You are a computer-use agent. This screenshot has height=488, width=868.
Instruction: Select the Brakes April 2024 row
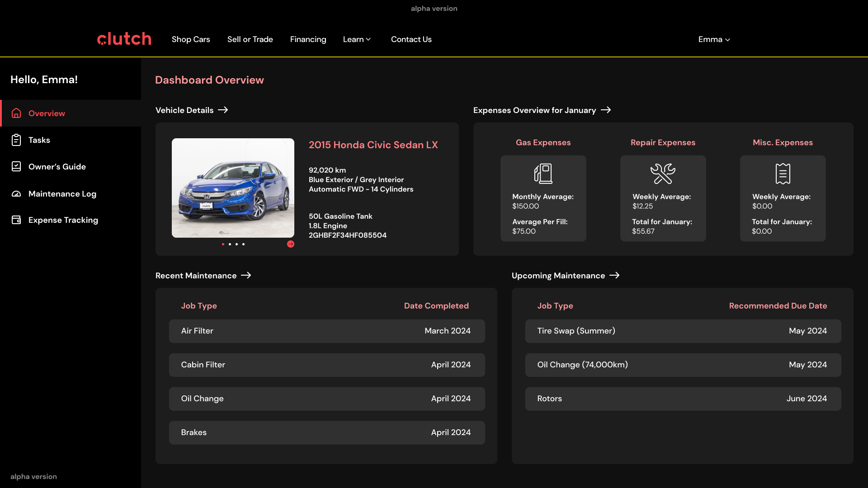327,433
